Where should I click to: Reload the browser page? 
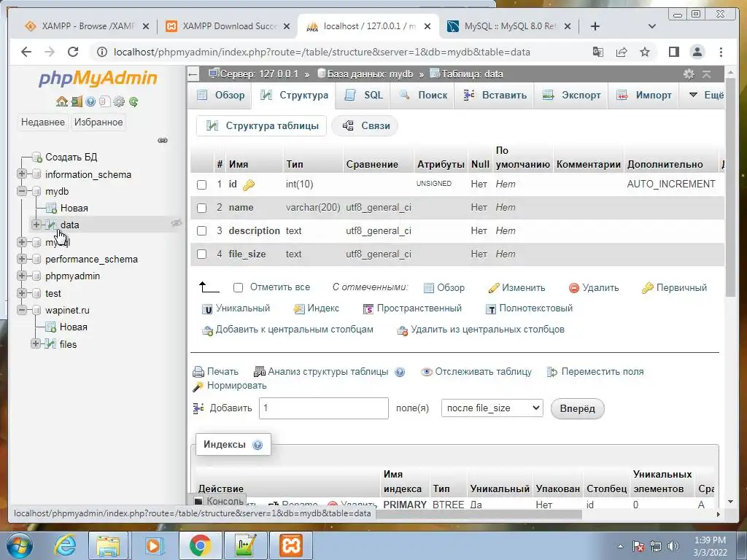(72, 52)
